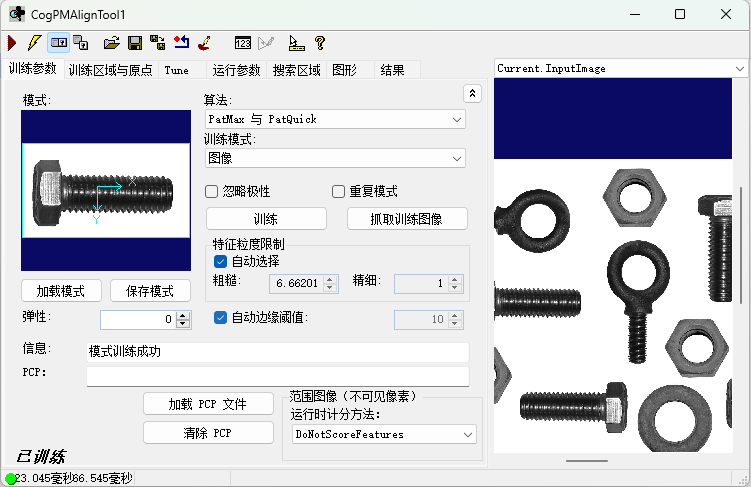
Task: Click the 精细 value field
Action: pos(421,283)
